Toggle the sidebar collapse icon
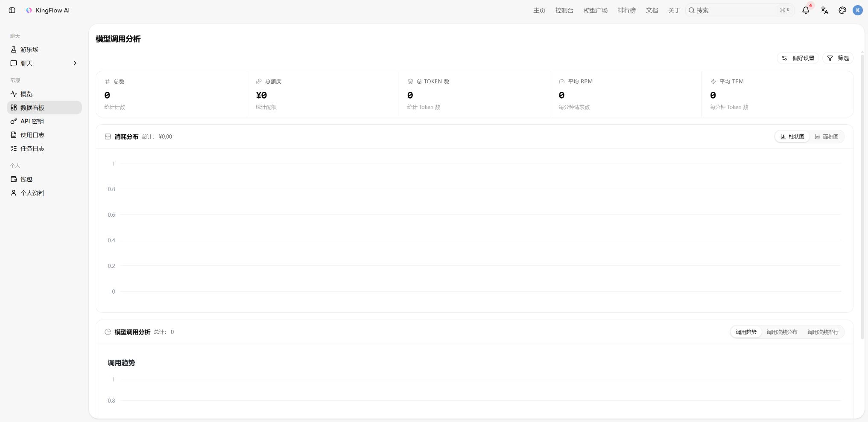 click(12, 10)
